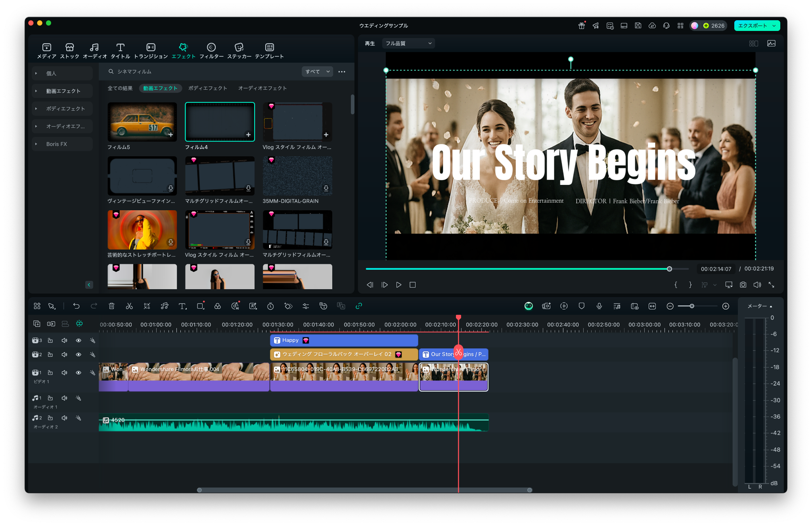Toggle visibility of video track 2
The height and width of the screenshot is (526, 812).
tap(79, 355)
